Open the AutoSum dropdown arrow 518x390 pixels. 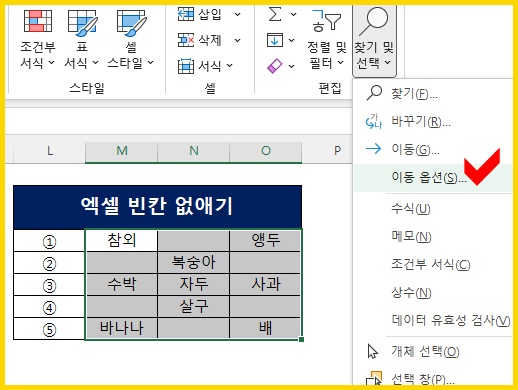click(293, 14)
